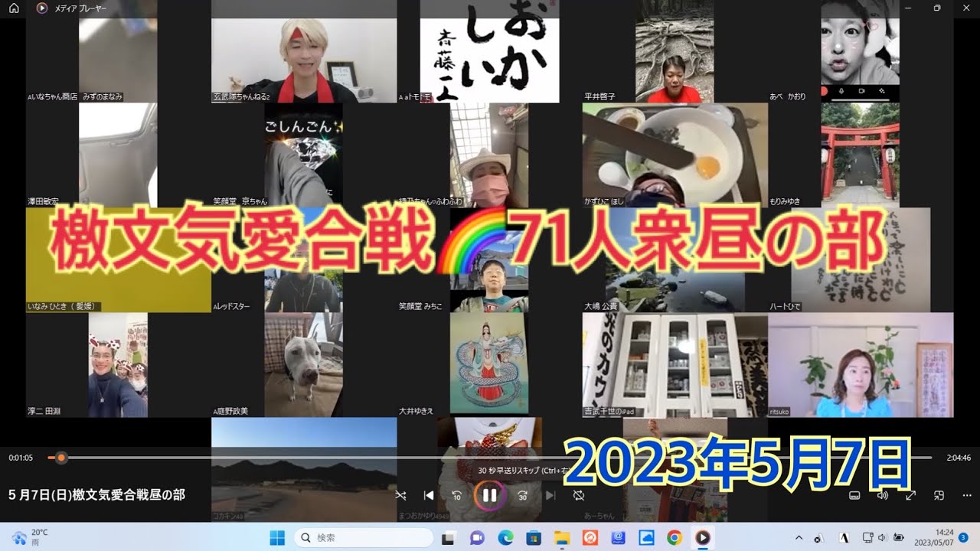The width and height of the screenshot is (980, 551).
Task: Switch the player to full screen
Action: click(x=911, y=495)
